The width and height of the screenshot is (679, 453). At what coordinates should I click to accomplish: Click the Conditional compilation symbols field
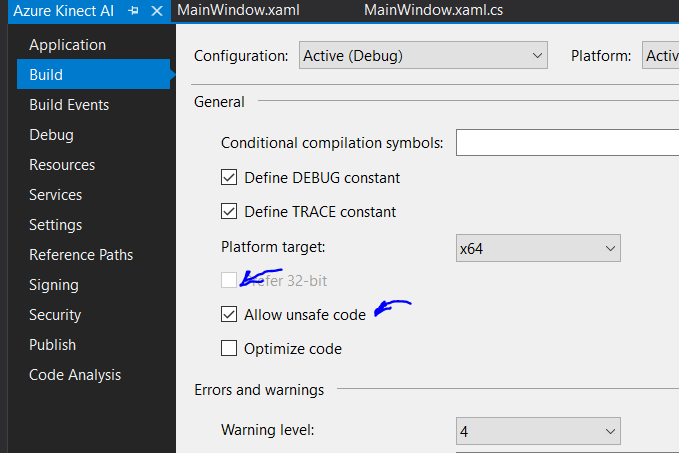pos(566,143)
